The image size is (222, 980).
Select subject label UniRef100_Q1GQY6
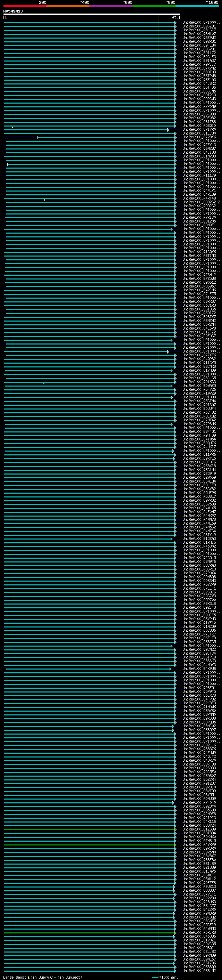199,252
